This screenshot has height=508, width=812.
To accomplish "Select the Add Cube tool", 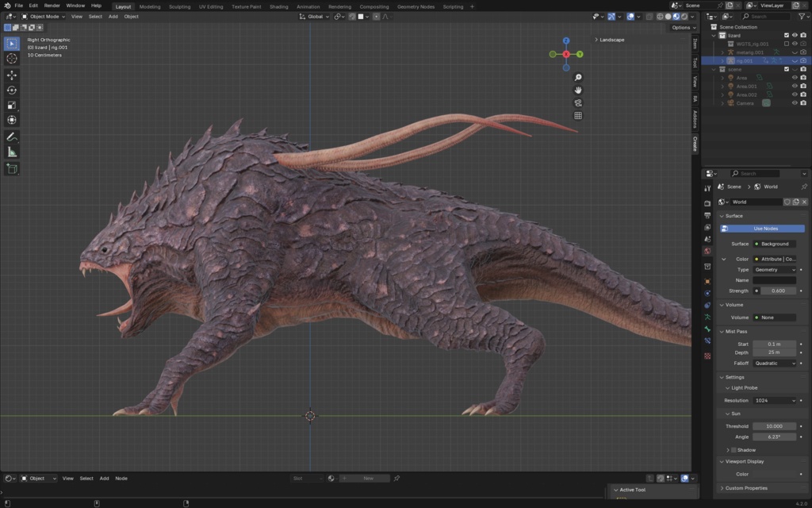I will coord(11,167).
